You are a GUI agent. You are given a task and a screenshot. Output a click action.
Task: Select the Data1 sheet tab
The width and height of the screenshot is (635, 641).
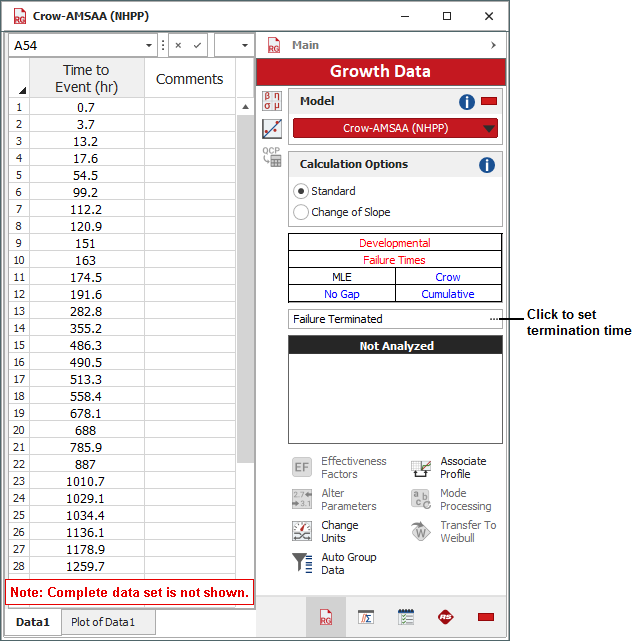click(33, 622)
